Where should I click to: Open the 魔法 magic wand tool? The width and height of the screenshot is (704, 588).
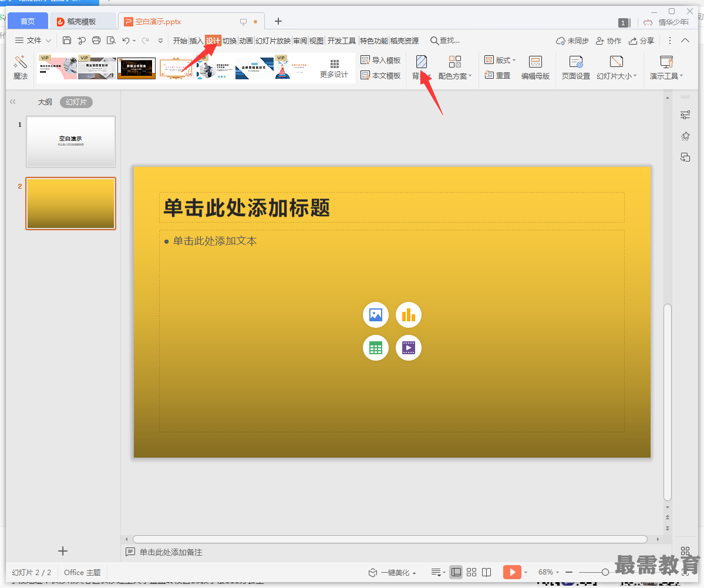[x=20, y=68]
